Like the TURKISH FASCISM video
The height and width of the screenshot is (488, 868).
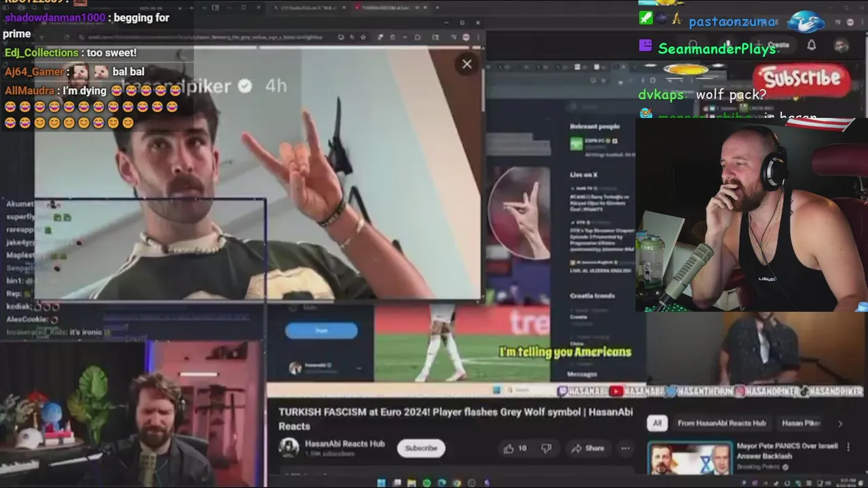point(514,448)
